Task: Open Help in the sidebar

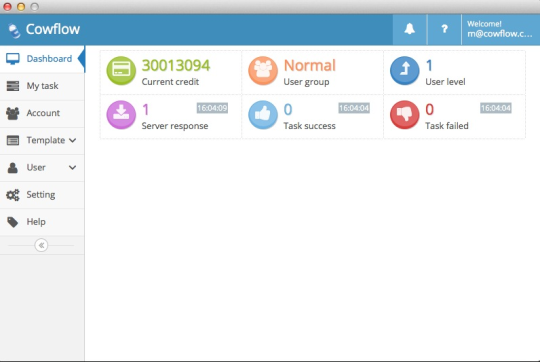Action: pyautogui.click(x=42, y=222)
